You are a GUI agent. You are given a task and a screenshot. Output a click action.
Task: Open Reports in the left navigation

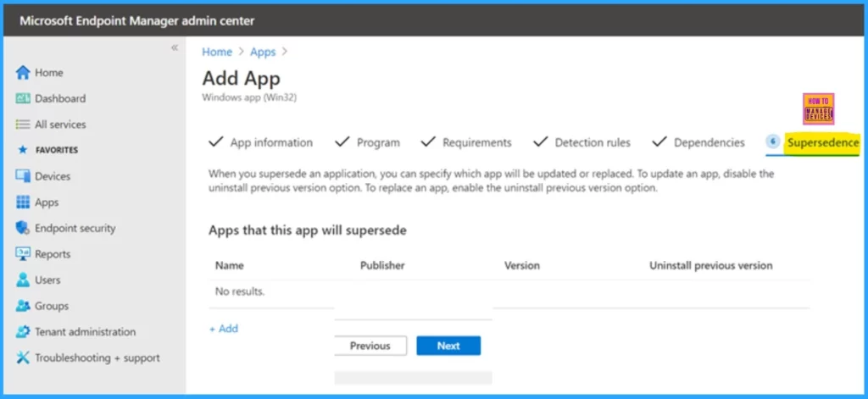click(x=53, y=254)
